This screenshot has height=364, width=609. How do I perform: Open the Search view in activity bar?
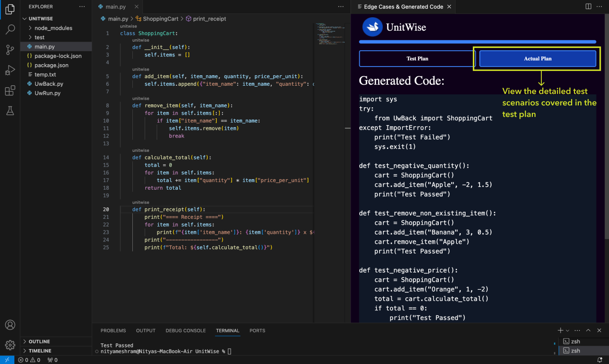(x=10, y=30)
